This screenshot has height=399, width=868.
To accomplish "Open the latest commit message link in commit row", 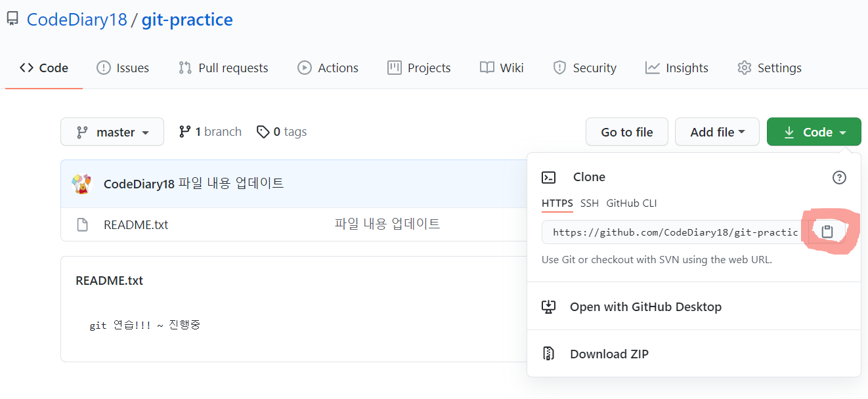I will coord(231,184).
